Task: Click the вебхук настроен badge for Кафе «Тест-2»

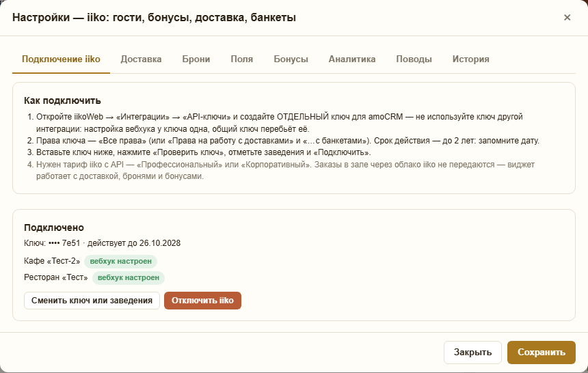Action: point(121,261)
